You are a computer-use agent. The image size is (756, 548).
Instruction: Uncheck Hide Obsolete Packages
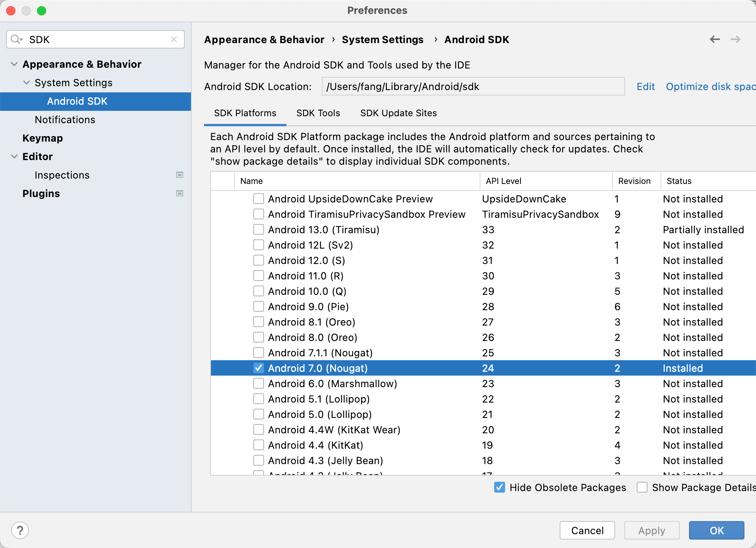[x=499, y=487]
